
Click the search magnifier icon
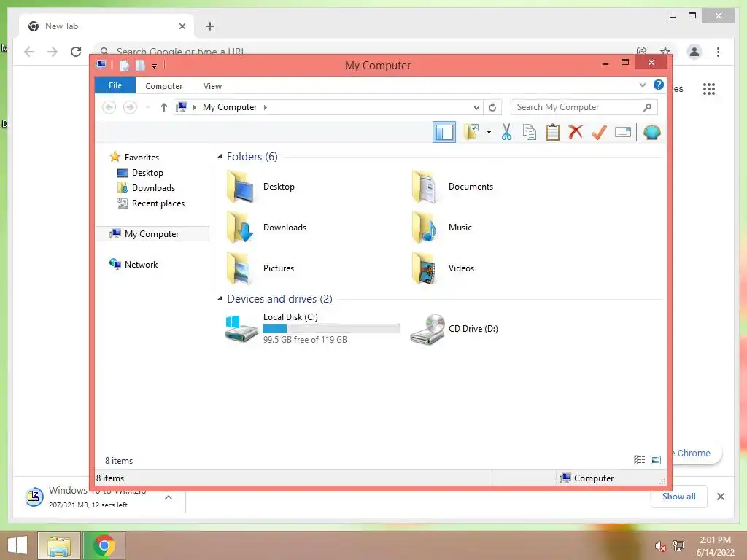647,107
